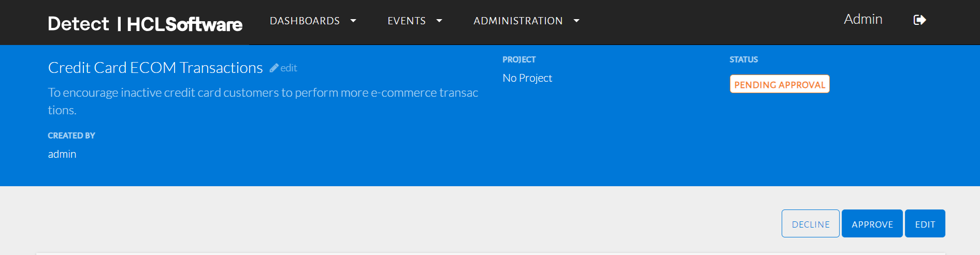This screenshot has height=255, width=980.
Task: Approve the campaign with the APPROVE button
Action: click(x=872, y=224)
